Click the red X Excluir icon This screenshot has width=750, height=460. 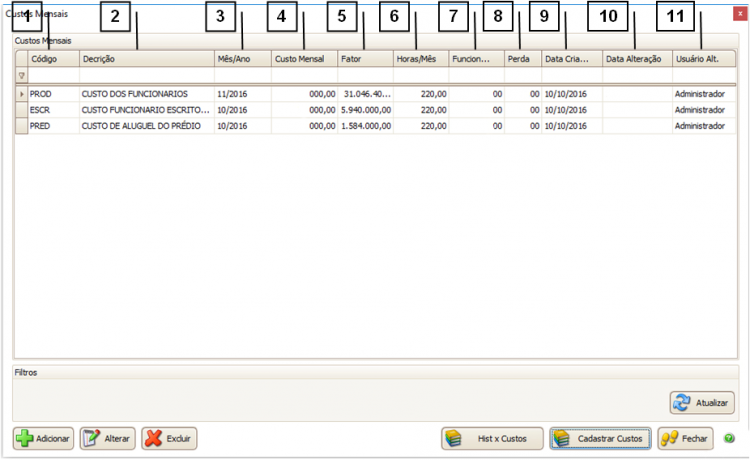tap(154, 439)
